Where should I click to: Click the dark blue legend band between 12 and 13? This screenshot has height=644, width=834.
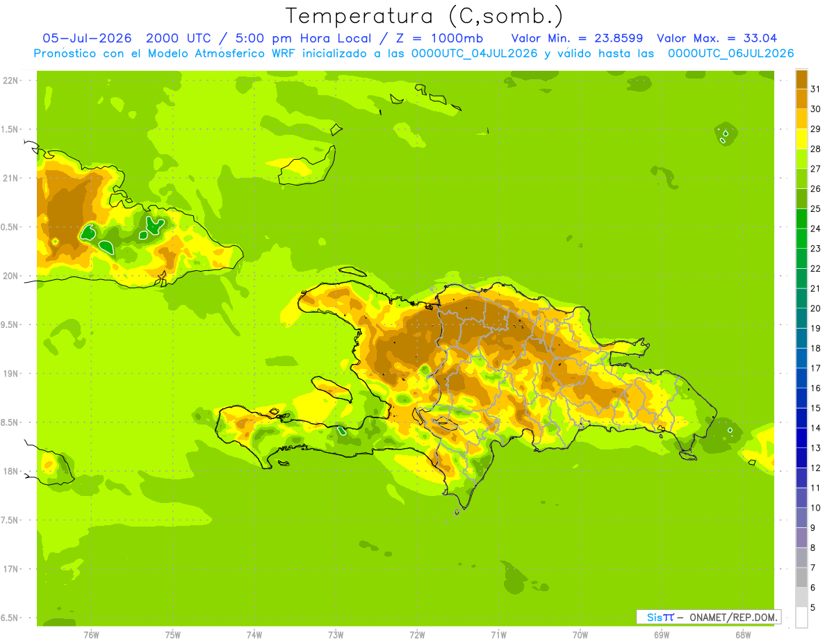point(801,458)
